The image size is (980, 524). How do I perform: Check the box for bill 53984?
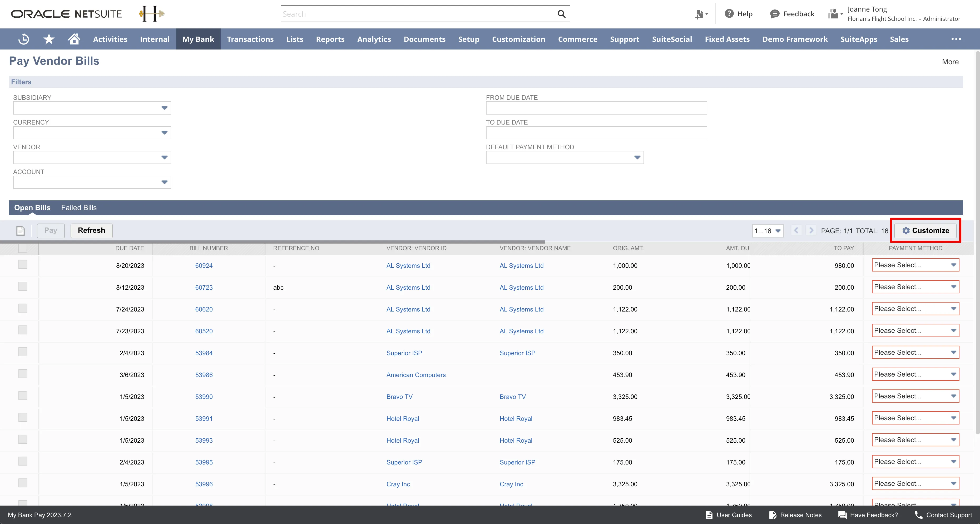(x=23, y=352)
